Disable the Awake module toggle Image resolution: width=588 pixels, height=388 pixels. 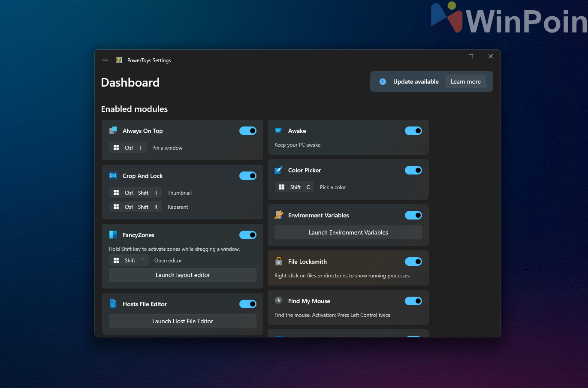(x=413, y=131)
